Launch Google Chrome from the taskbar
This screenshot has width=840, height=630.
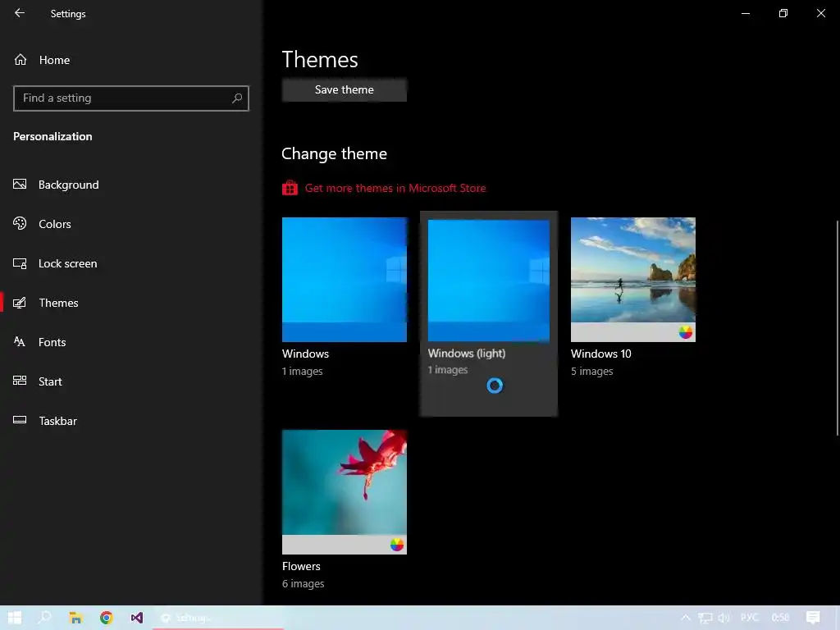click(106, 618)
